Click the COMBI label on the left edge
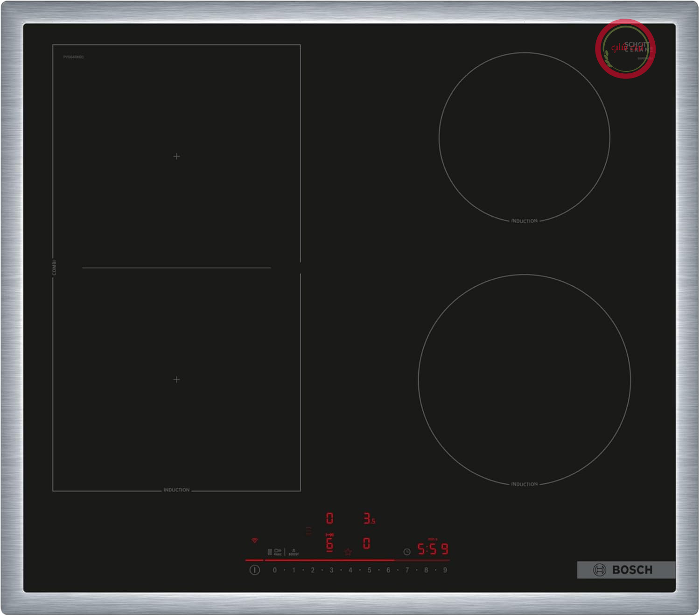This screenshot has height=616, width=700. (x=54, y=268)
